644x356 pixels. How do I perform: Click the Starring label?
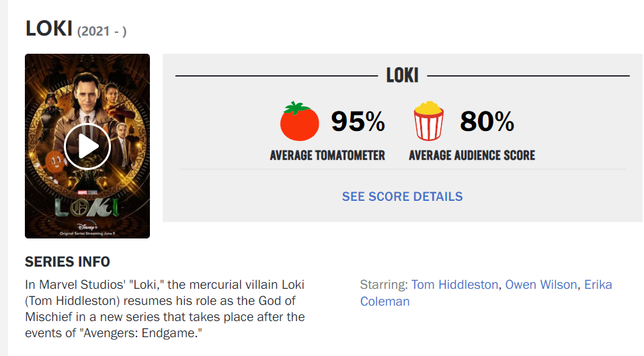[x=384, y=285]
